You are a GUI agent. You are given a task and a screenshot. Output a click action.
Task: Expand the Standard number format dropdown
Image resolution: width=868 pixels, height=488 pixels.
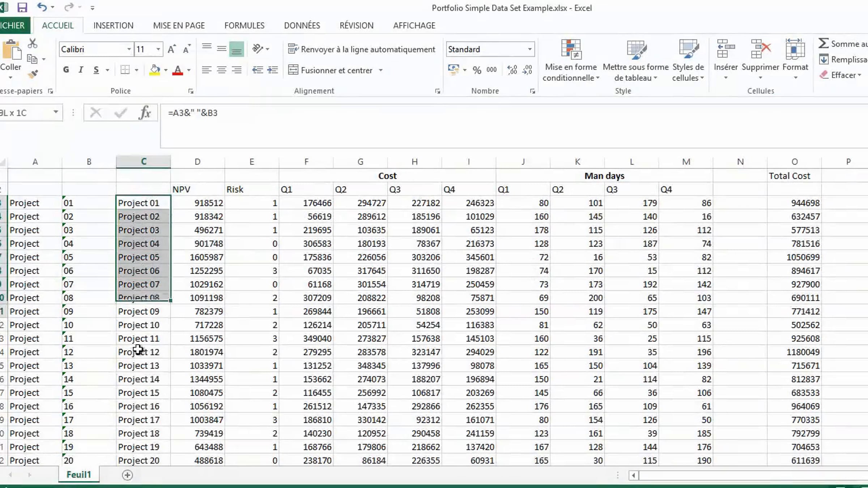click(x=529, y=49)
